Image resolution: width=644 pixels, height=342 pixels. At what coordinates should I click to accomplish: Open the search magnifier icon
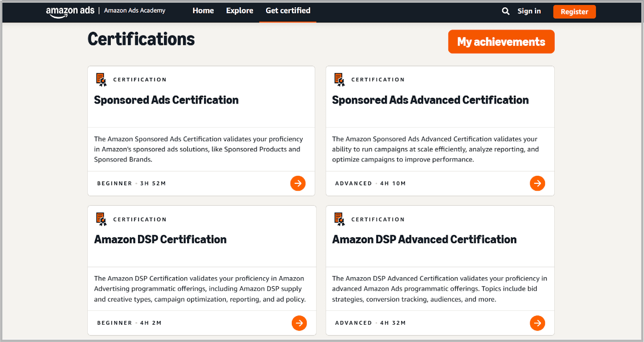(506, 11)
